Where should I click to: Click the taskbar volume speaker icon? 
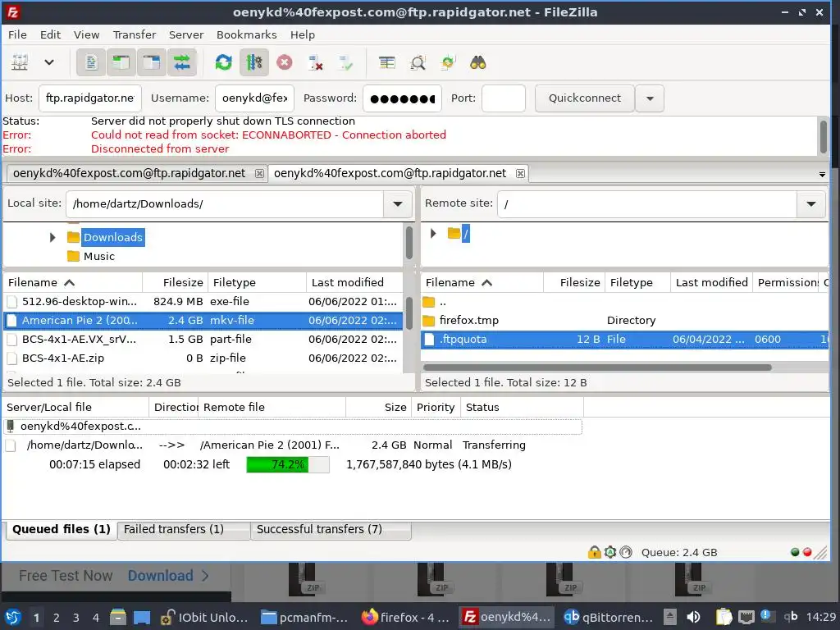pyautogui.click(x=693, y=617)
